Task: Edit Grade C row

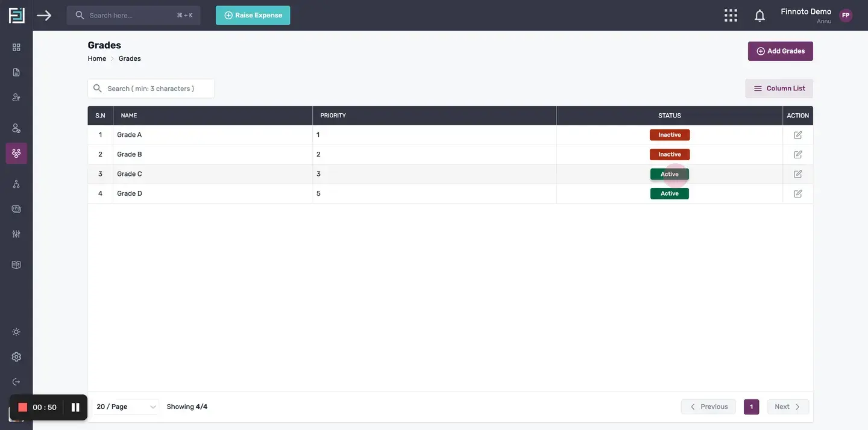Action: click(x=798, y=174)
